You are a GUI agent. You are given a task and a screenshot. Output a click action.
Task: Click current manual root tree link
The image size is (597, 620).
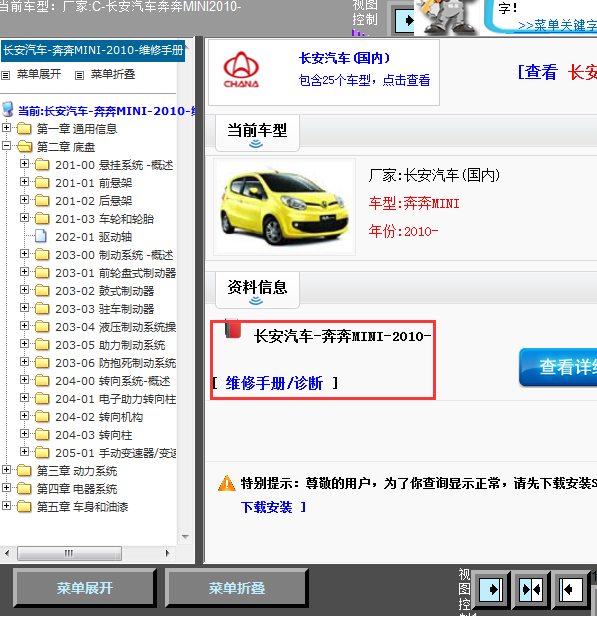[x=106, y=111]
